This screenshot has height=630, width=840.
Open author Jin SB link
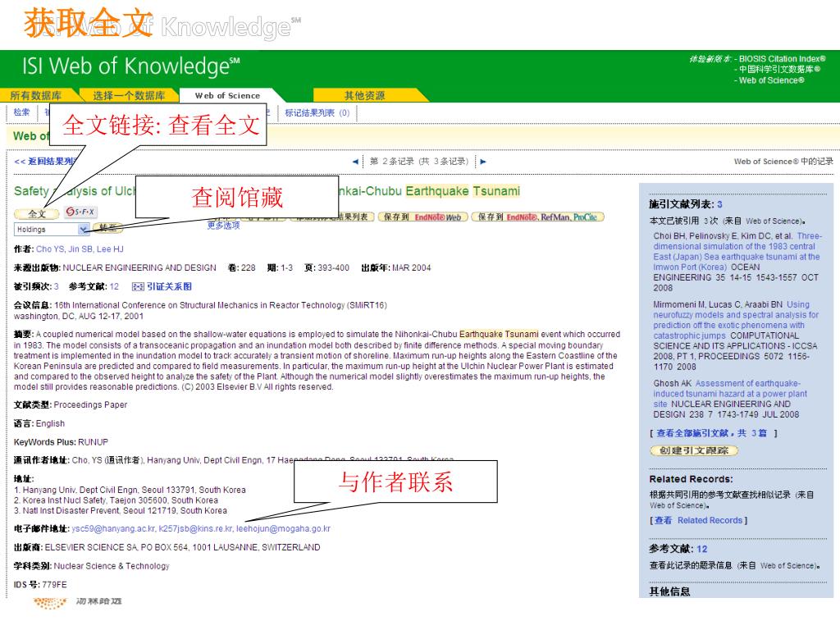point(80,249)
